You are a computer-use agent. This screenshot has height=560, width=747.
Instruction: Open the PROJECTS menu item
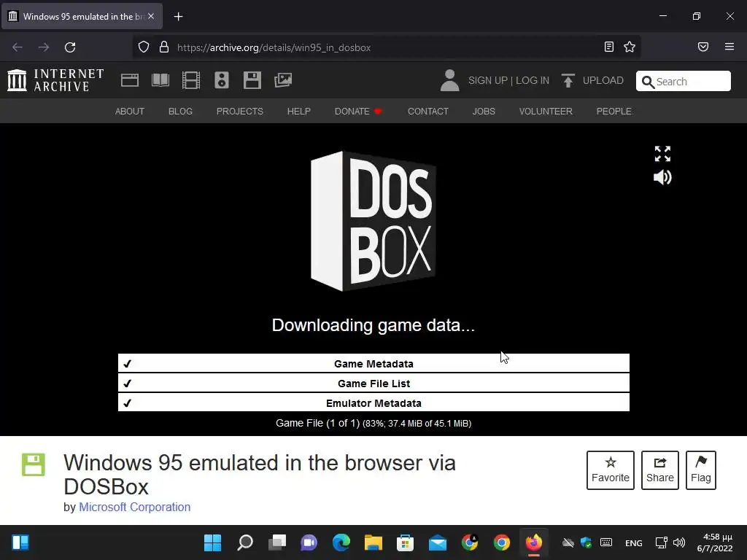click(x=239, y=112)
